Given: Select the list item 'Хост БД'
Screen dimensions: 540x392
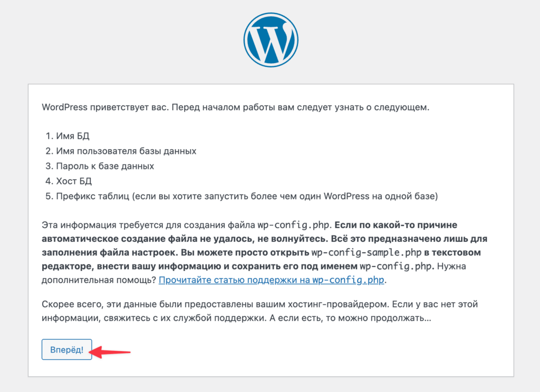Looking at the screenshot, I should 74,181.
